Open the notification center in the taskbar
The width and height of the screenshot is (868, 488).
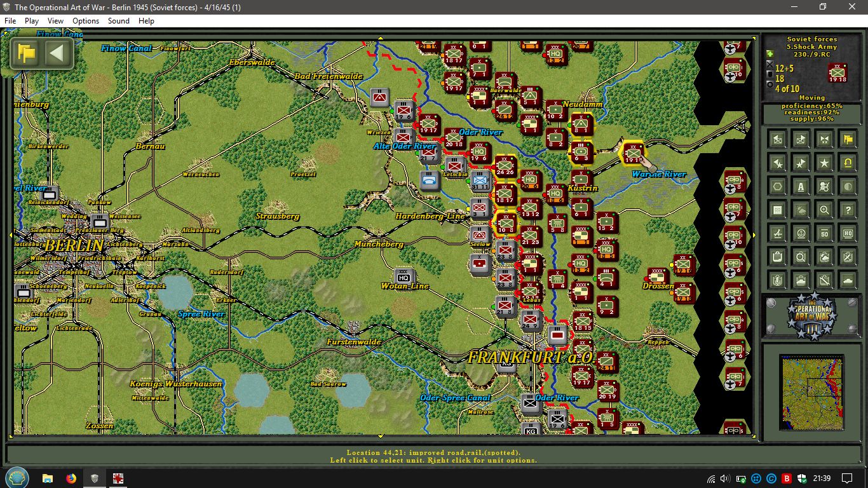click(847, 478)
